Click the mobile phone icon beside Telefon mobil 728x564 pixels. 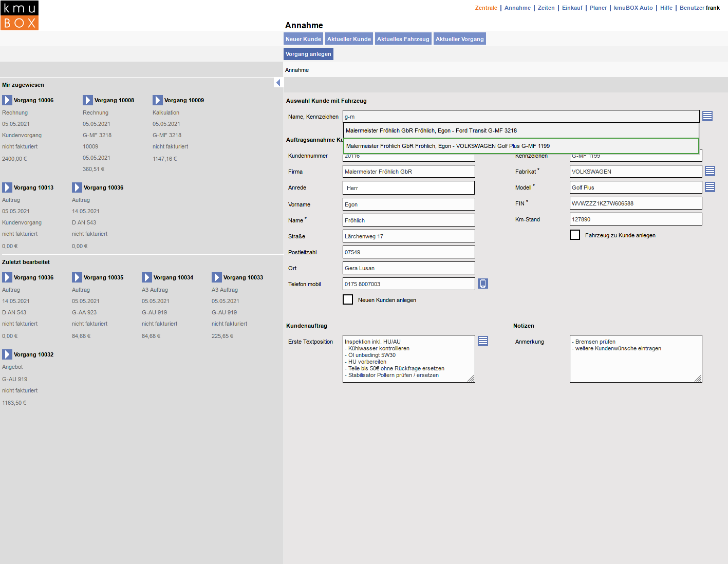pyautogui.click(x=483, y=284)
